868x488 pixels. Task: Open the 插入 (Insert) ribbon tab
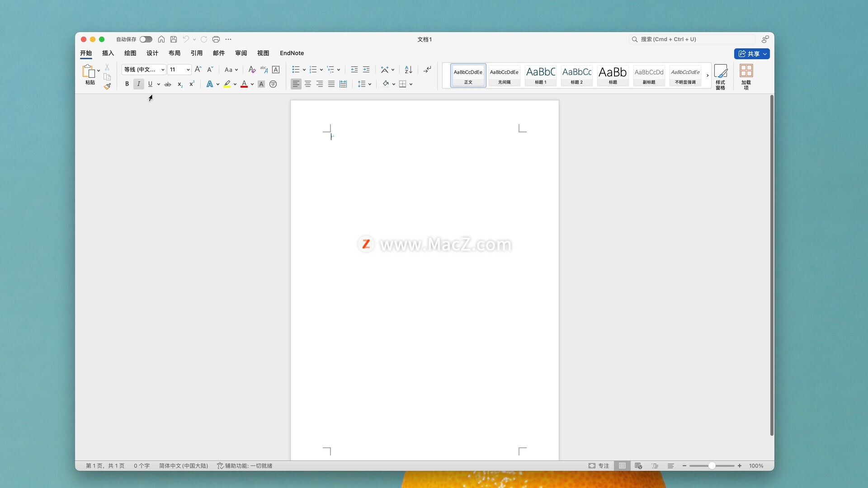coord(108,53)
